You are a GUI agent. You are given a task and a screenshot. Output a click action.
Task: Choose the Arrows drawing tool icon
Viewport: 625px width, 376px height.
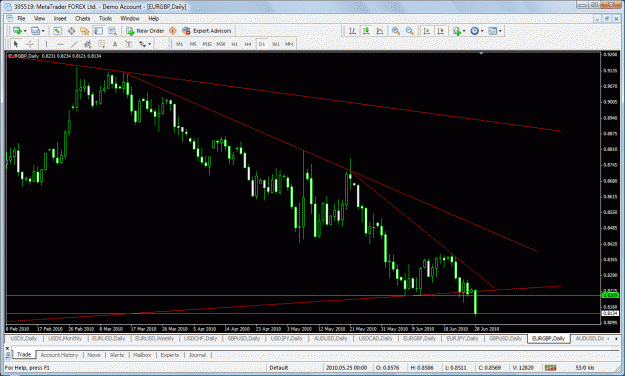(x=142, y=44)
